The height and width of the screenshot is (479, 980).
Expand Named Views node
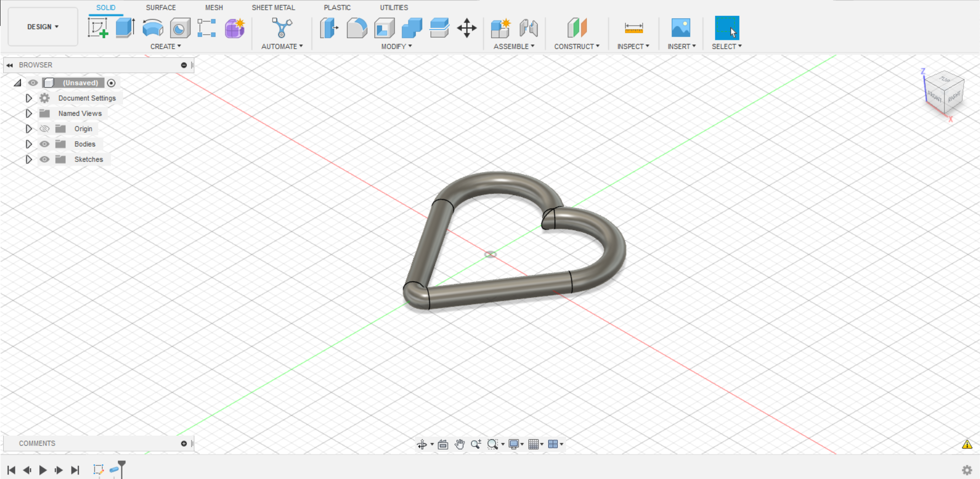coord(29,113)
